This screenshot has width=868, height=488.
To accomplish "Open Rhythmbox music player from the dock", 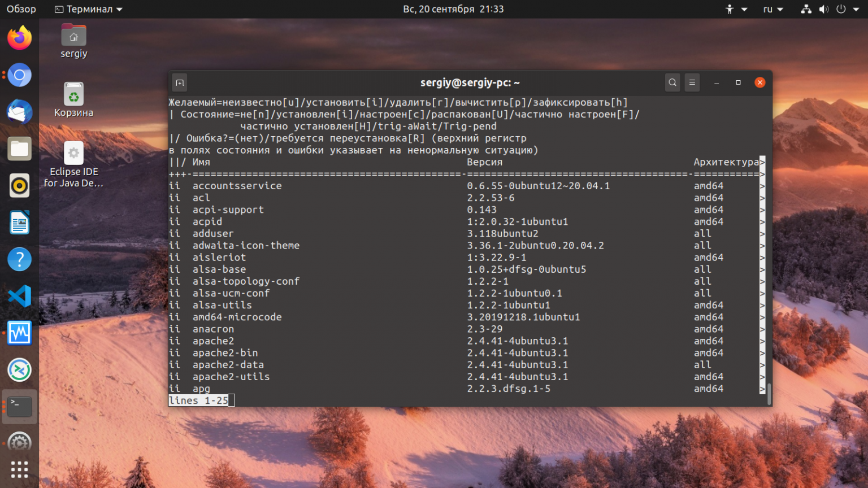I will 19,185.
